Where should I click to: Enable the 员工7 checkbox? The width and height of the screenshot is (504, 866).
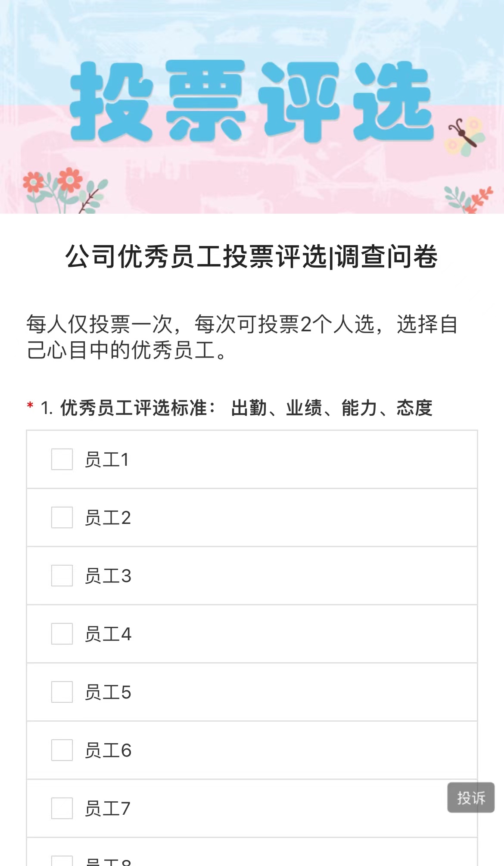pyautogui.click(x=62, y=808)
